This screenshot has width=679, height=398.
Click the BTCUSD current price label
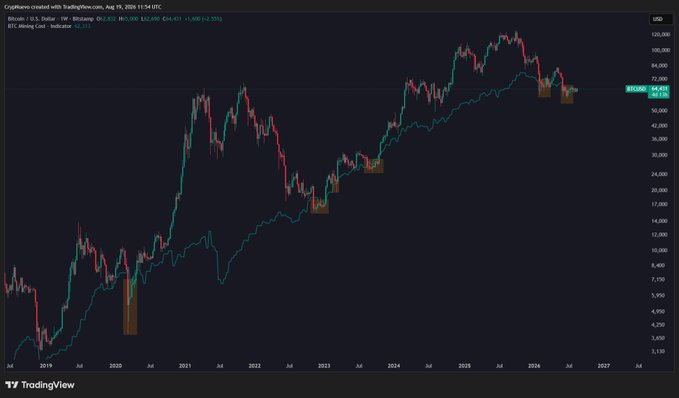(x=637, y=89)
